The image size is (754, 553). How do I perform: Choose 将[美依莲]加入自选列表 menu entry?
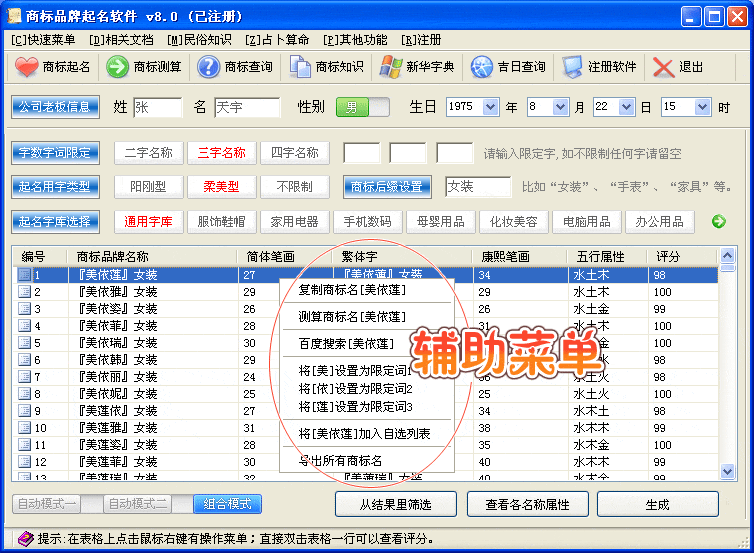pos(366,434)
